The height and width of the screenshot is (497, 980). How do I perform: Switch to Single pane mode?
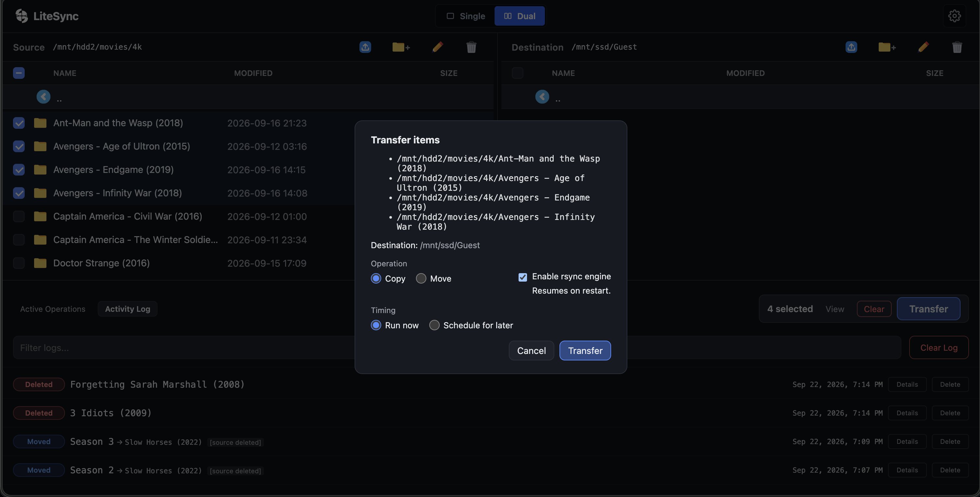466,16
